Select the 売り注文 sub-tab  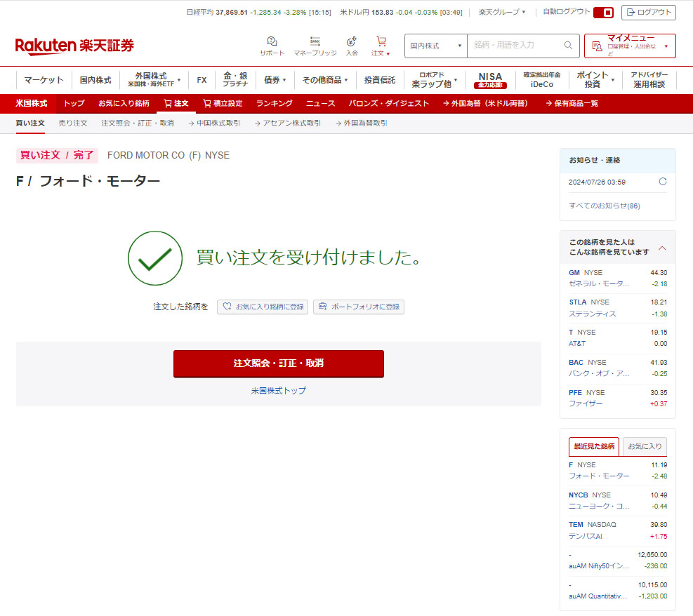click(x=72, y=123)
